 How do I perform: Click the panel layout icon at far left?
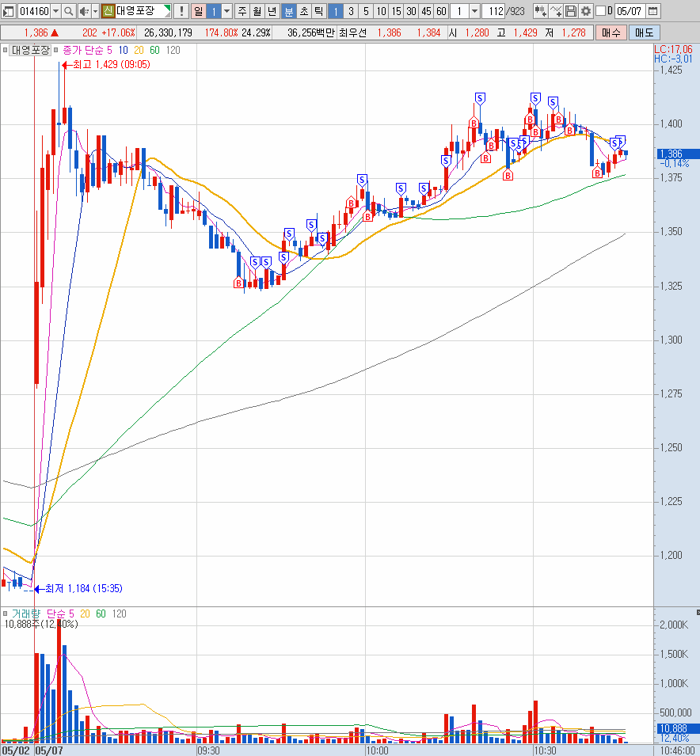tap(9, 11)
